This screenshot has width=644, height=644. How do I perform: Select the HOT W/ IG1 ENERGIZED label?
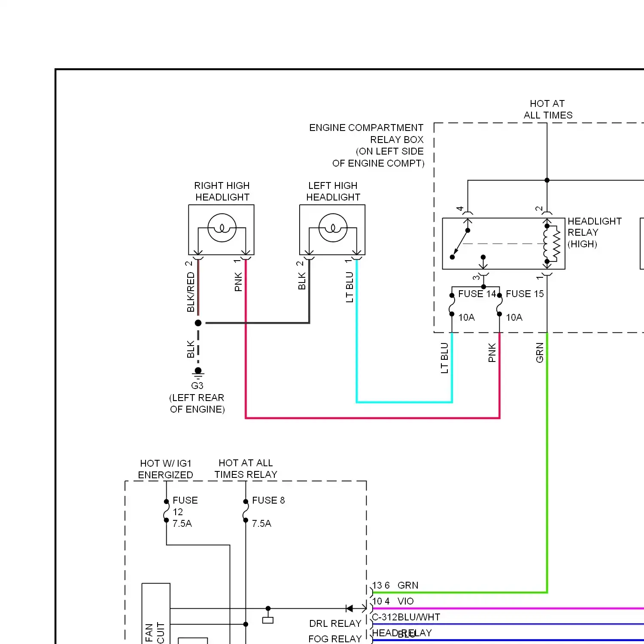tap(165, 469)
